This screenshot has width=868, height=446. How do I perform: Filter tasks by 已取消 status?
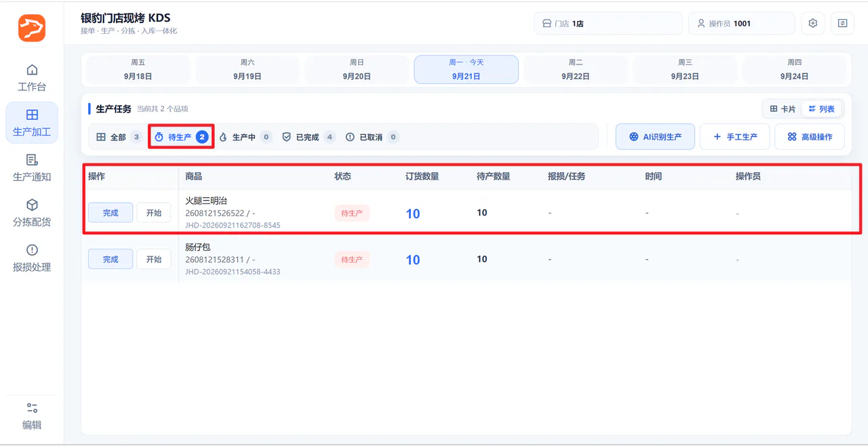pos(372,137)
